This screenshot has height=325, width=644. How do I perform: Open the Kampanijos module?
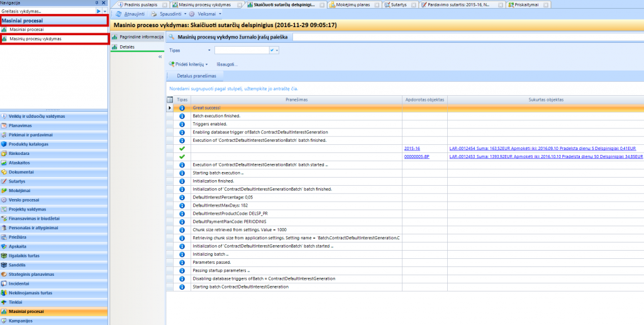pyautogui.click(x=54, y=321)
